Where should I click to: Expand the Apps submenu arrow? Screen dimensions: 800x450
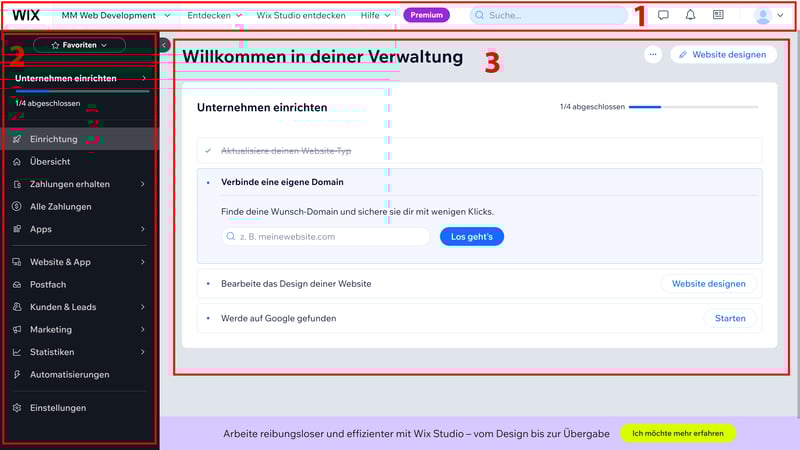tap(143, 229)
